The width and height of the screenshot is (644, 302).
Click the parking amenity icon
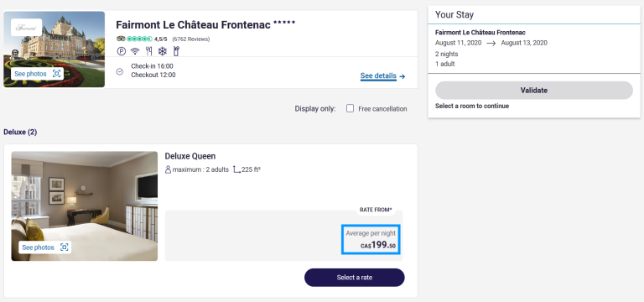[121, 51]
